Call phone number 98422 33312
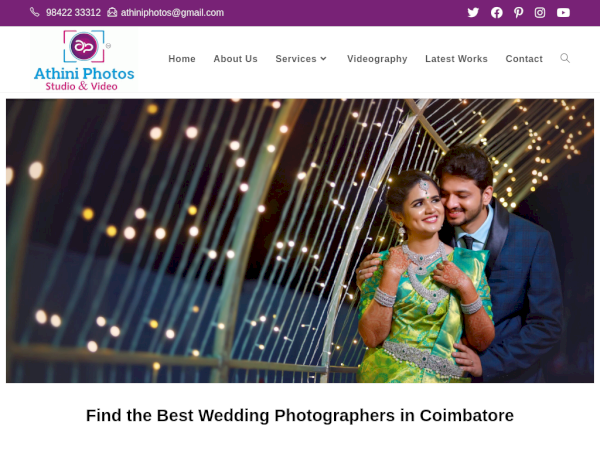The image size is (600, 450). [73, 13]
